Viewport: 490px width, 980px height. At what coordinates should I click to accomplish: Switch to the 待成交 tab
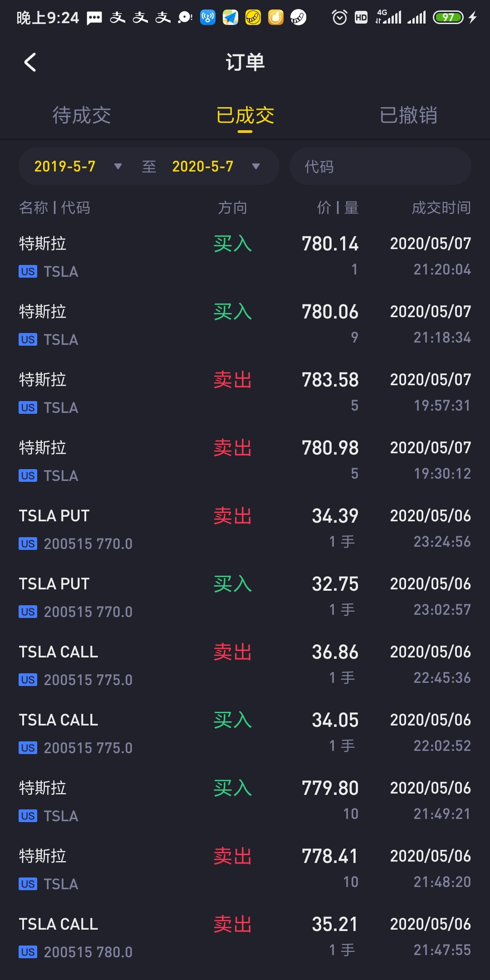coord(82,115)
